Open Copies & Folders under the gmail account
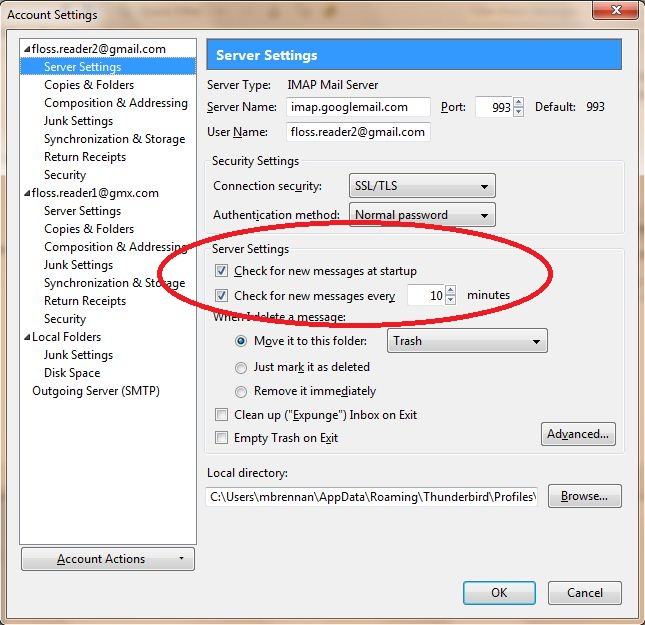Screen dimensions: 645x625 point(89,85)
